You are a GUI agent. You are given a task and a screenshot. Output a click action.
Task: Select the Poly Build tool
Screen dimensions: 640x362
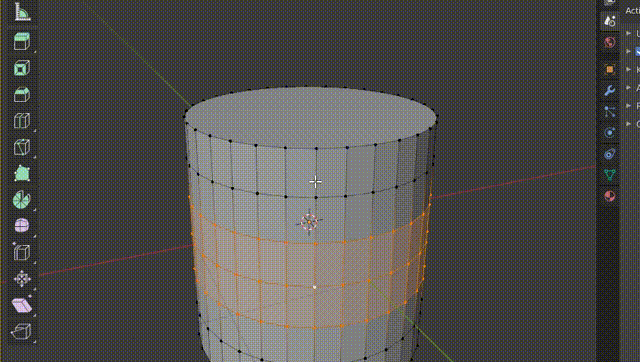[x=22, y=174]
